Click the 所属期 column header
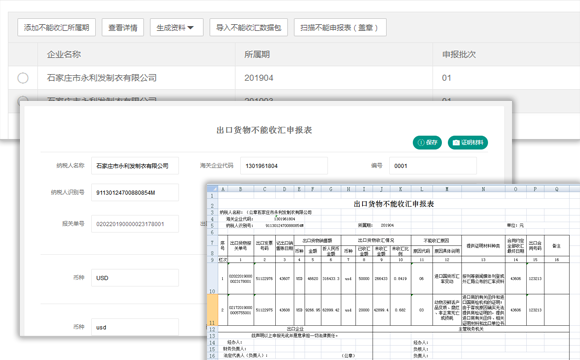580x360 pixels. pos(257,54)
